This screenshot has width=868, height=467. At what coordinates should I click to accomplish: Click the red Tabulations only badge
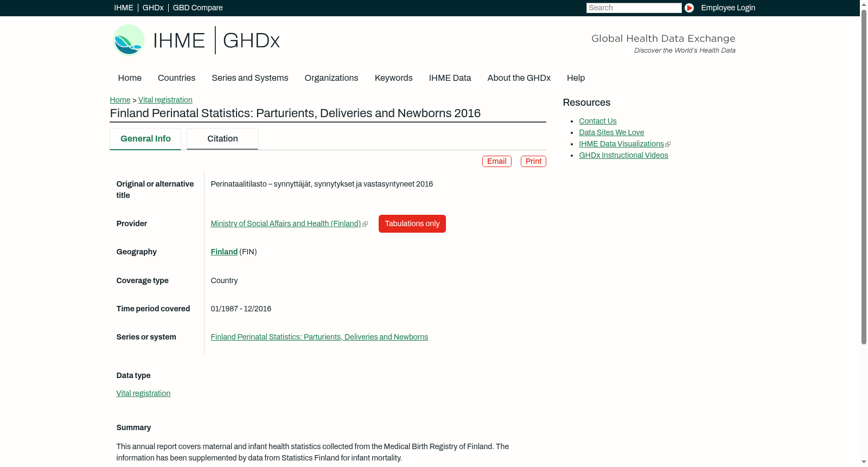click(412, 223)
